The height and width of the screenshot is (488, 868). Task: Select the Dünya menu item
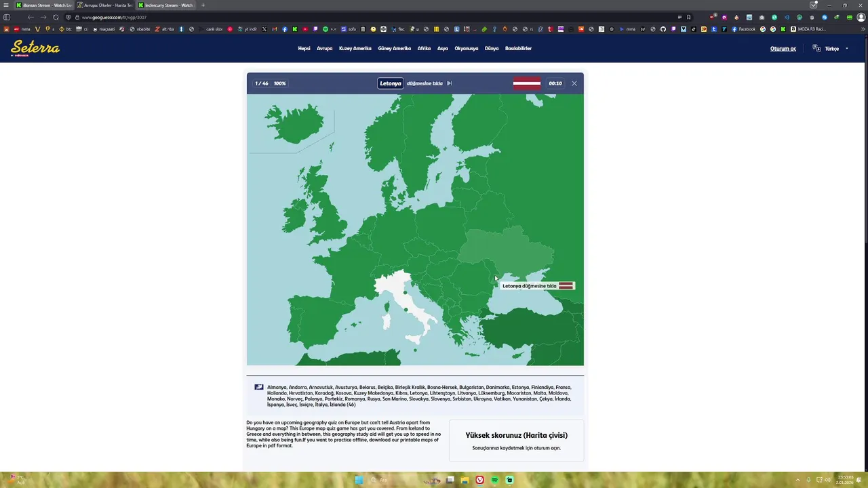pos(492,49)
